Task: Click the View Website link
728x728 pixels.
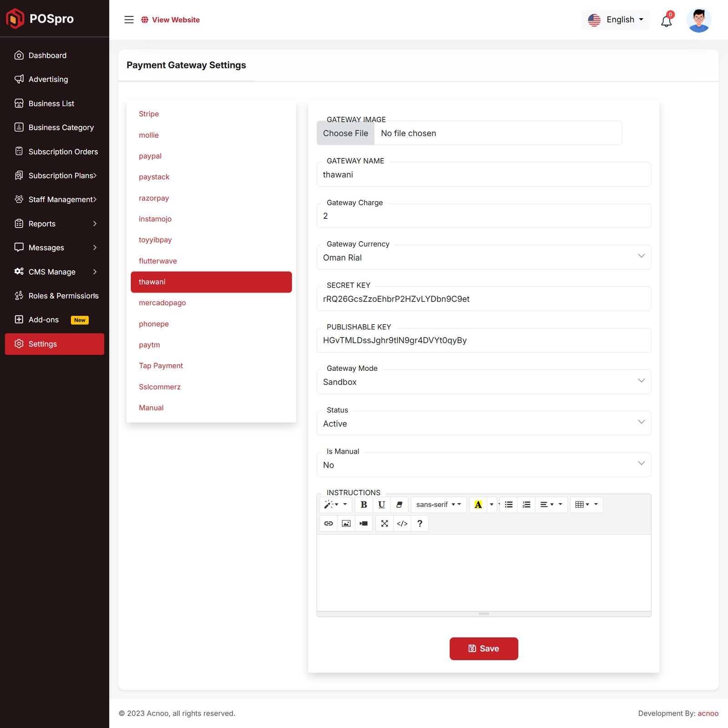Action: pos(176,20)
